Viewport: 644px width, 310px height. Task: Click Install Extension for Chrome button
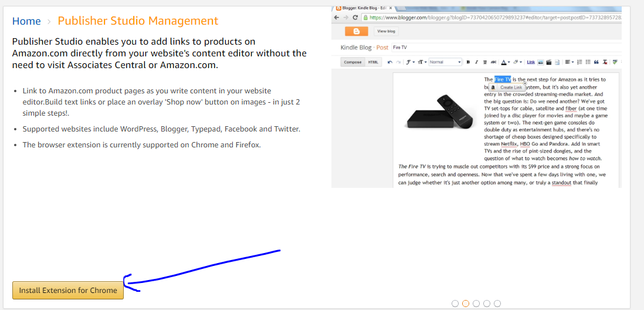coord(68,290)
